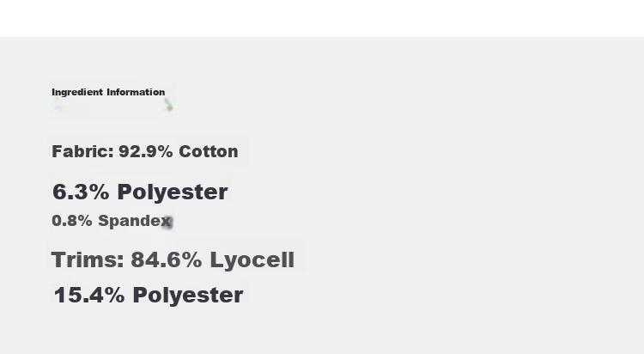Select the Fabric: label
This screenshot has height=354, width=644.
tap(82, 151)
